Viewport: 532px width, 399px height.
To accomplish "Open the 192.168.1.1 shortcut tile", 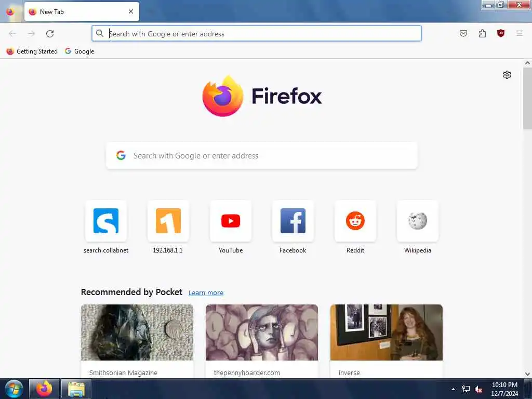I will pos(168,221).
